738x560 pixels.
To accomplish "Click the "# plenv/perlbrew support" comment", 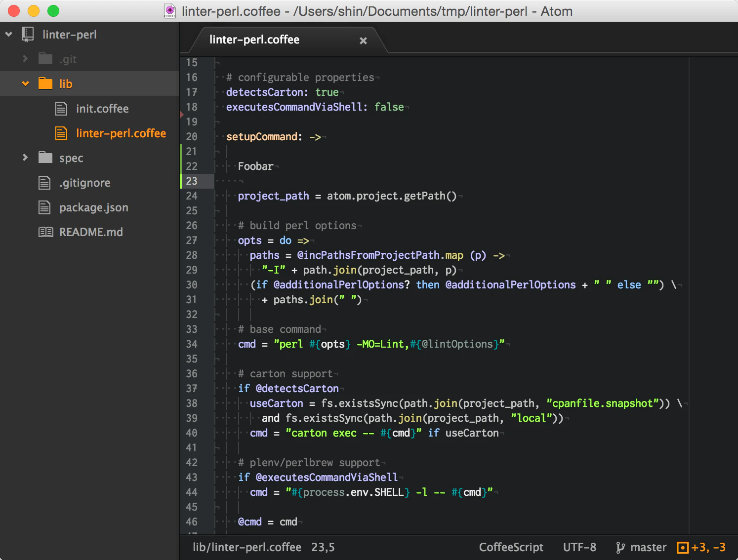I will coord(309,463).
